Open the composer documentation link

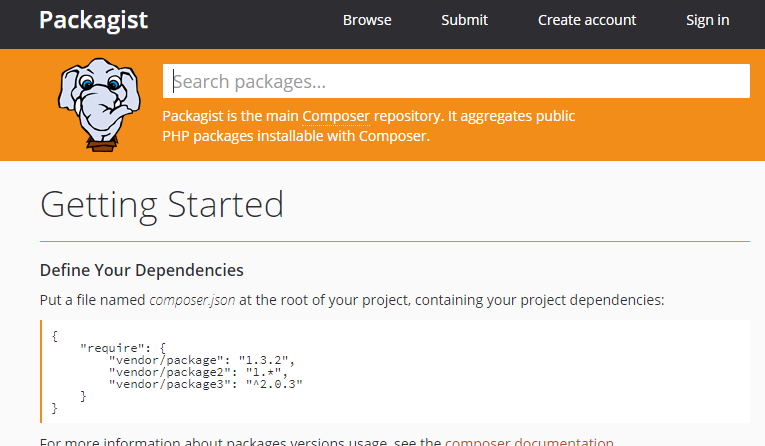pos(529,441)
